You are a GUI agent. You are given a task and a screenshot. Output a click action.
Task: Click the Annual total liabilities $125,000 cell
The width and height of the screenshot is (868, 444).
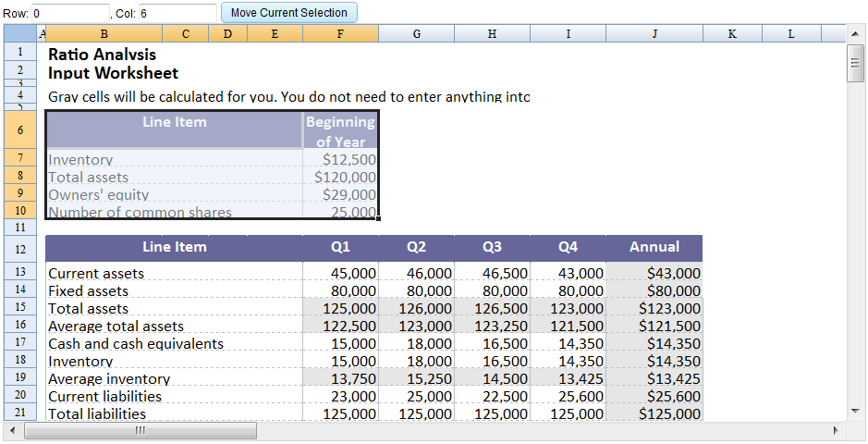coord(654,413)
